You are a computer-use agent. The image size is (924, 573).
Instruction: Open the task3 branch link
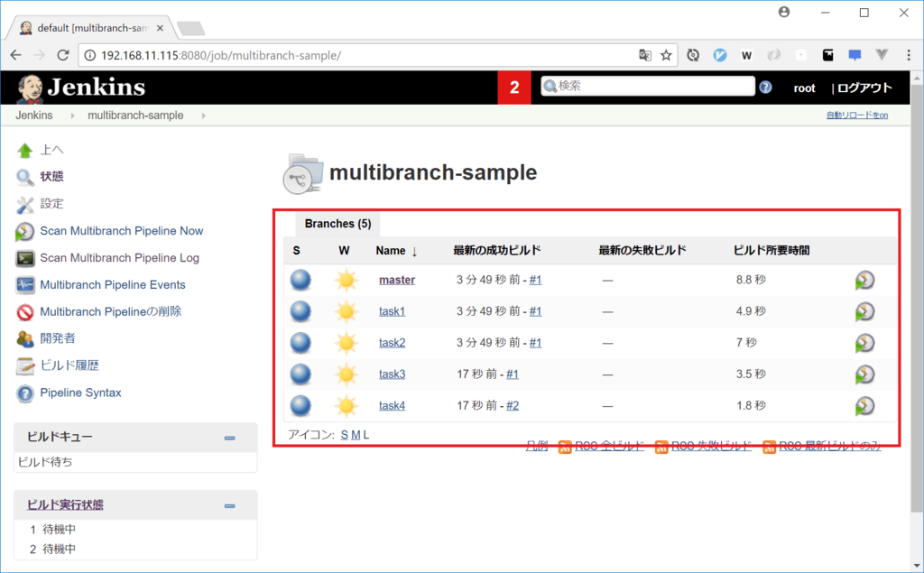pos(392,374)
